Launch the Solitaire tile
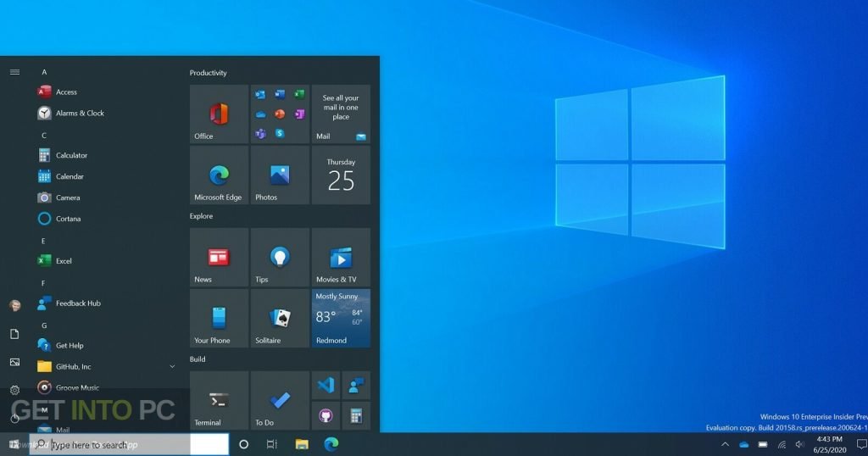Image resolution: width=868 pixels, height=456 pixels. pyautogui.click(x=280, y=318)
